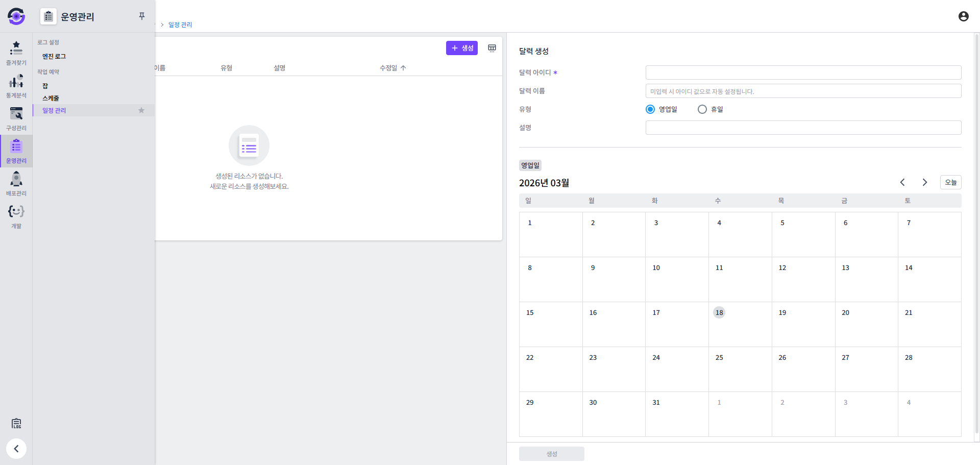The height and width of the screenshot is (465, 980).
Task: Select the 영업일 radio button
Action: pyautogui.click(x=650, y=109)
